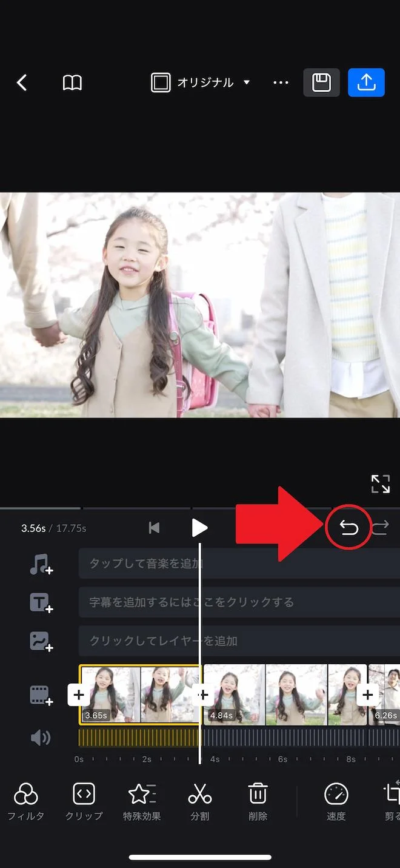Tap the クリックしてレイヤーを追加 track
The height and width of the screenshot is (868, 400).
pos(239,641)
